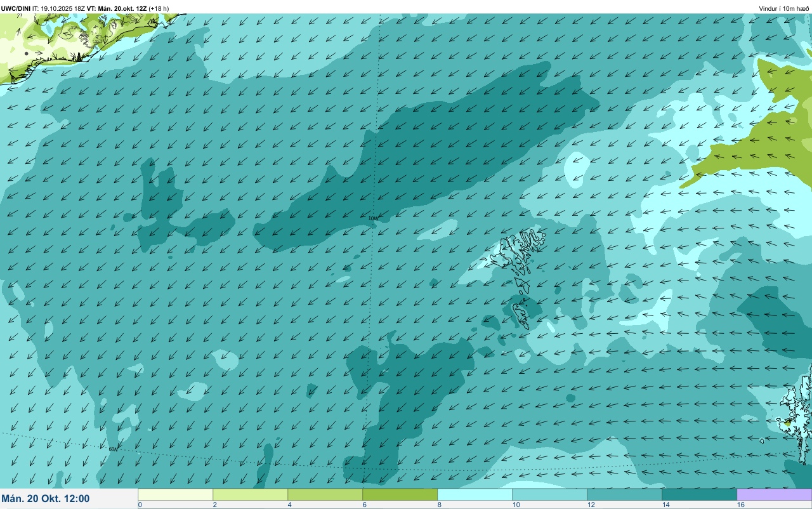The height and width of the screenshot is (509, 812).
Task: Click the light teal 10–12 legend swatch
Action: (x=550, y=494)
